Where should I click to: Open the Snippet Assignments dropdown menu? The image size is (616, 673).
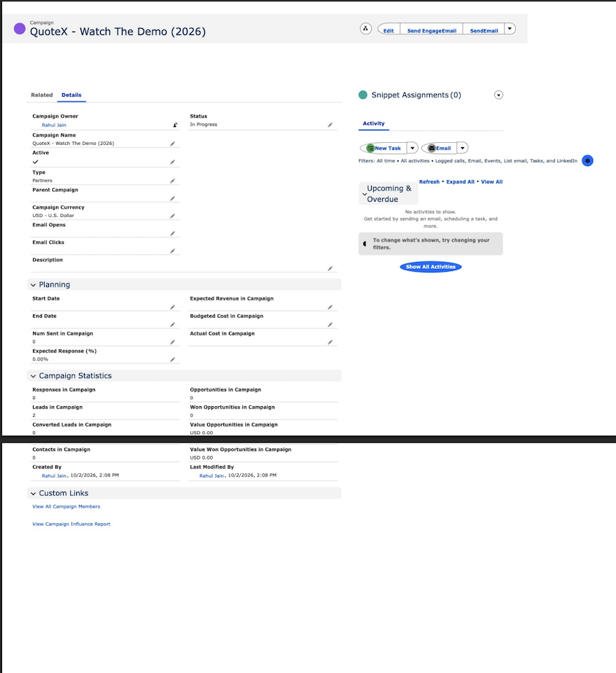coord(498,95)
